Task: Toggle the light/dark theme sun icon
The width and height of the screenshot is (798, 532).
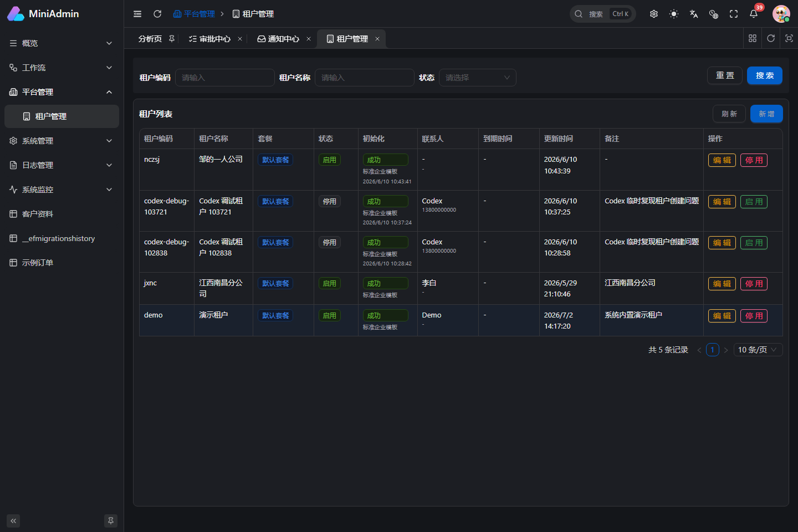Action: coord(674,14)
